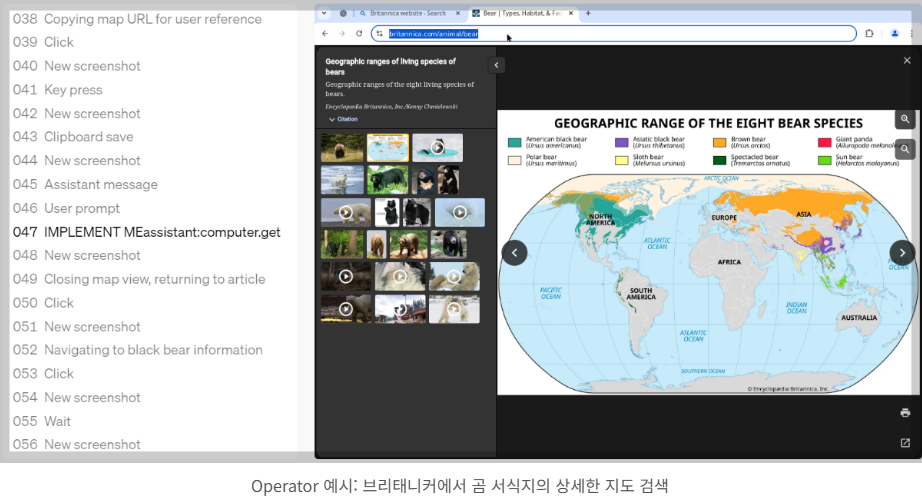Show previous image in gallery

click(515, 253)
